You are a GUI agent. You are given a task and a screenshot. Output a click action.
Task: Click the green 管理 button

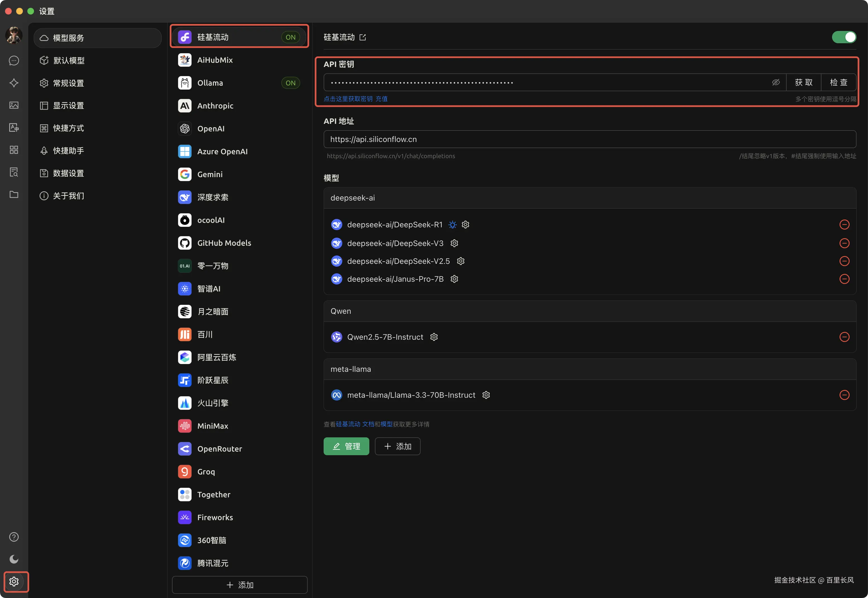pos(346,446)
